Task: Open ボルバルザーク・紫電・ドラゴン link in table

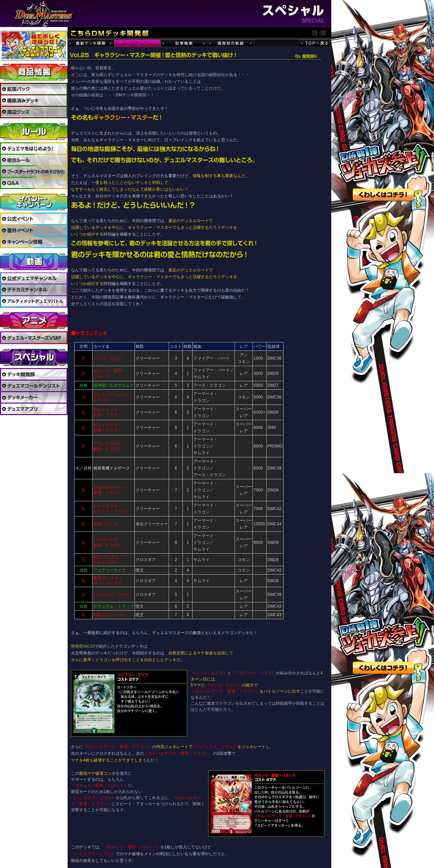Action: coord(109,490)
